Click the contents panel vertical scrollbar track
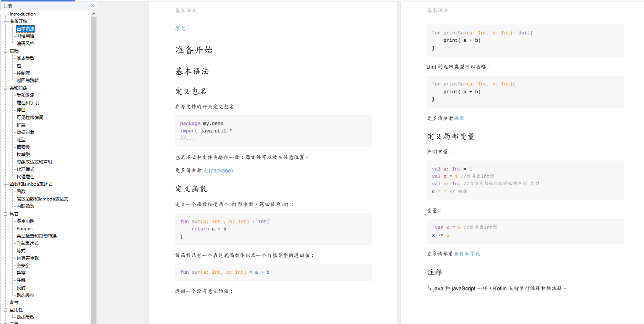The image size is (644, 324). [94, 170]
